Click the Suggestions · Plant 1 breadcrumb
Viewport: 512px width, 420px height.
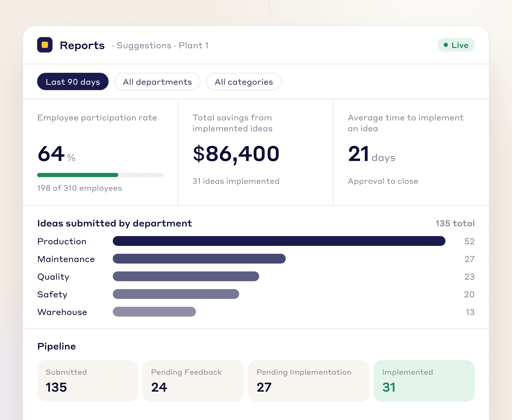point(162,45)
